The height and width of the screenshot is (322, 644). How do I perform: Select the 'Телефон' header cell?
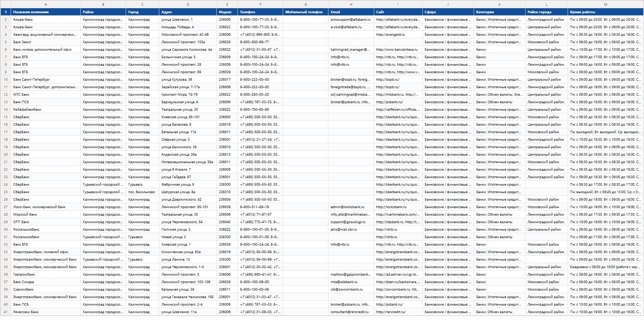click(260, 12)
